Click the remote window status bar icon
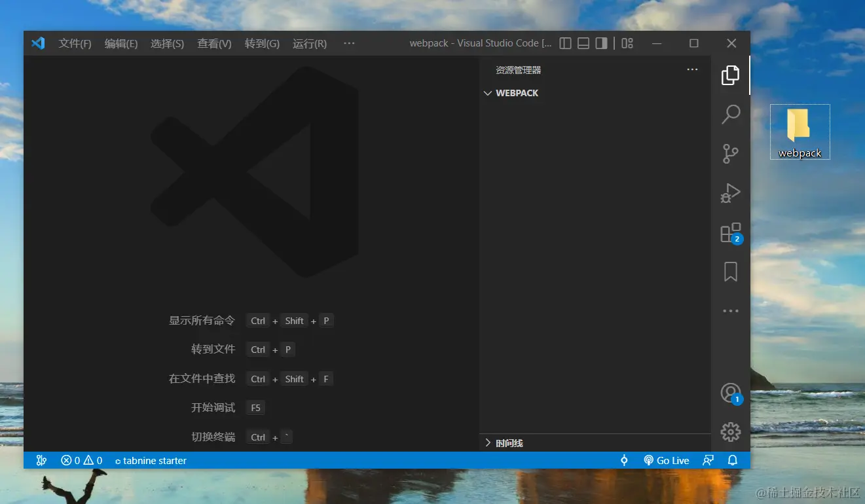865x504 pixels. [41, 460]
